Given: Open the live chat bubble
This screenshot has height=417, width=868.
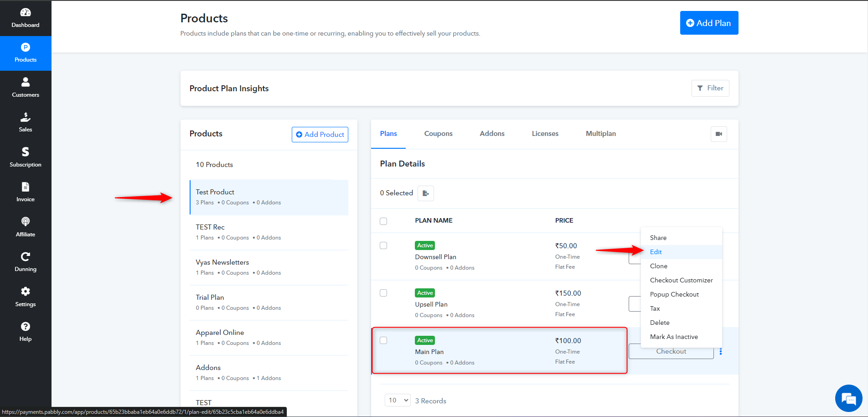Looking at the screenshot, I should (848, 398).
